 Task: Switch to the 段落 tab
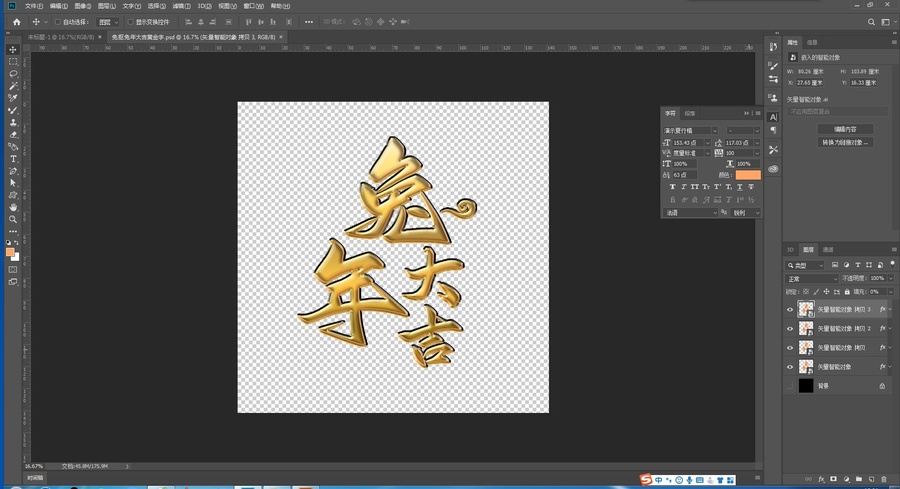690,114
